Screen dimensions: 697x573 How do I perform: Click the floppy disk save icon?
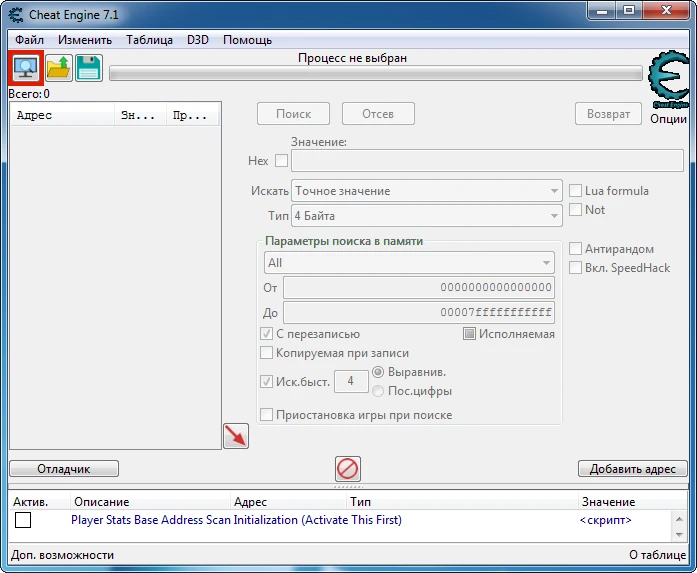pos(89,69)
